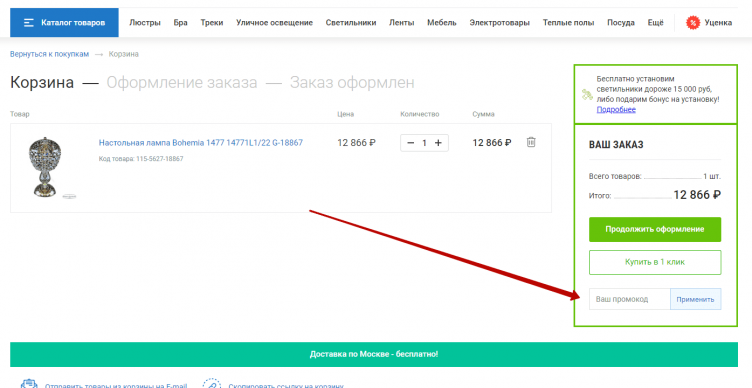Open the Бра category
752x388 pixels.
(x=180, y=23)
